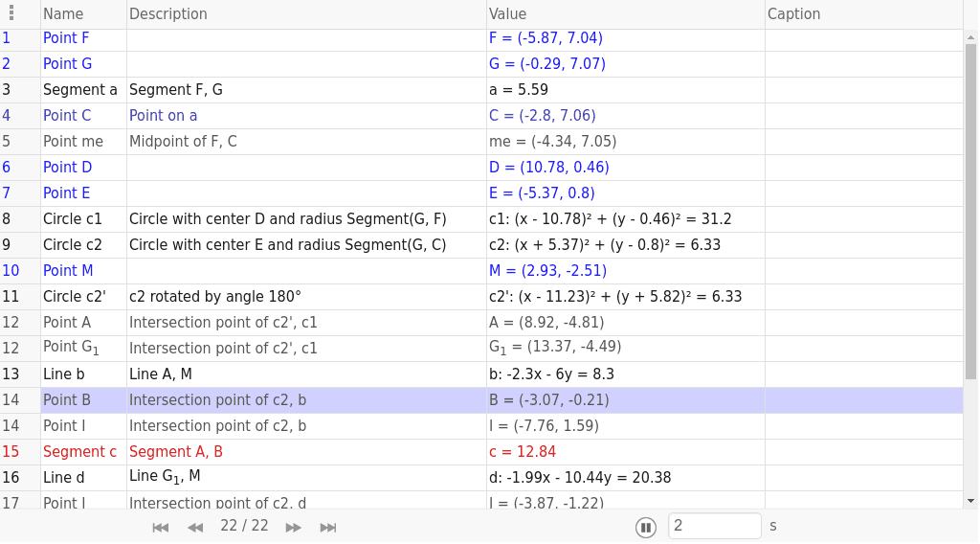Select the Point D row name

[68, 168]
